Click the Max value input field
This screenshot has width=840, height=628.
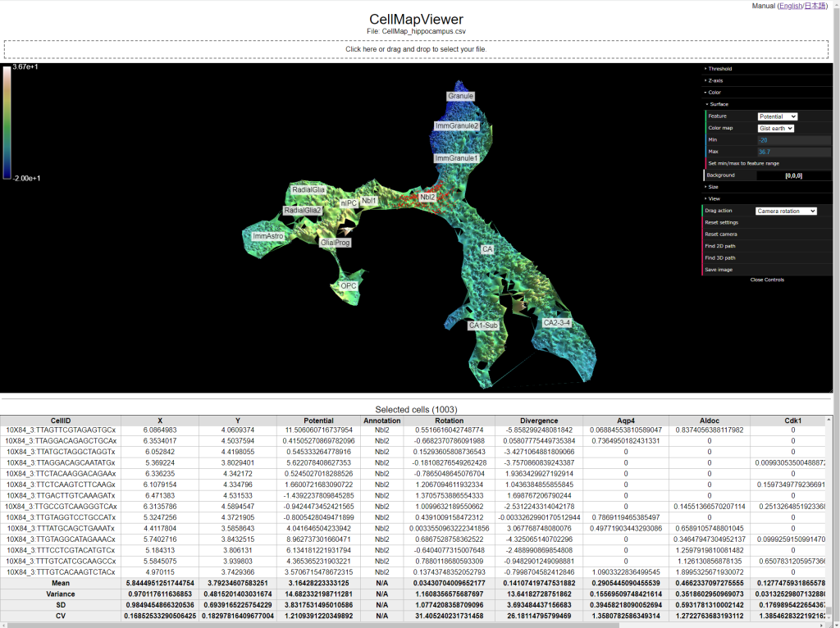794,152
